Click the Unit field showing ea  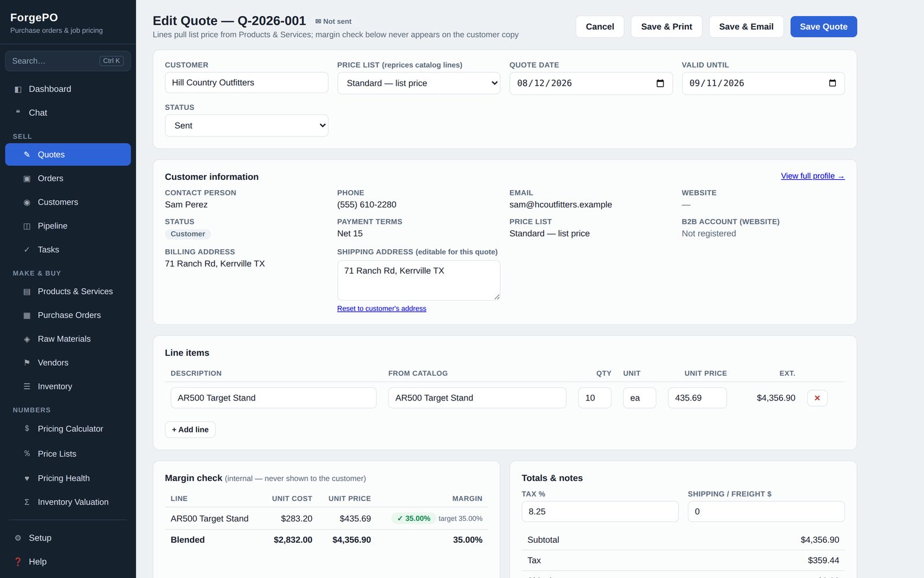tap(639, 398)
